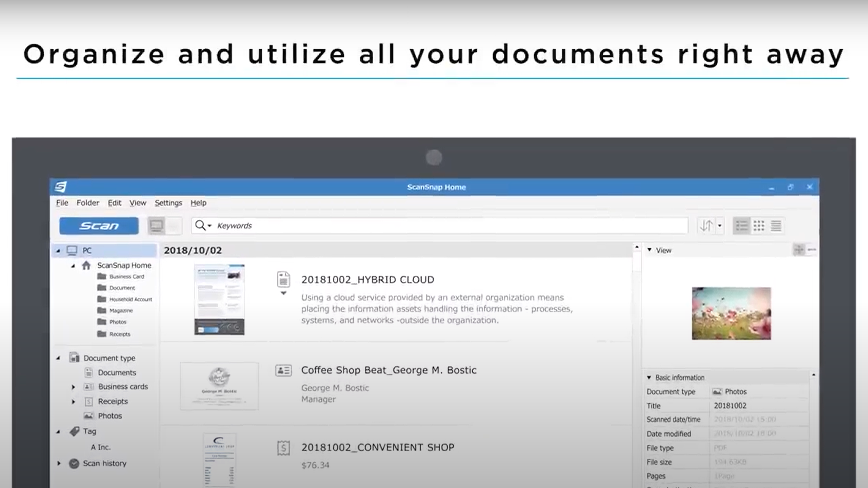Click the search magnifier icon
Screen dimensions: 868x488
[x=200, y=226]
